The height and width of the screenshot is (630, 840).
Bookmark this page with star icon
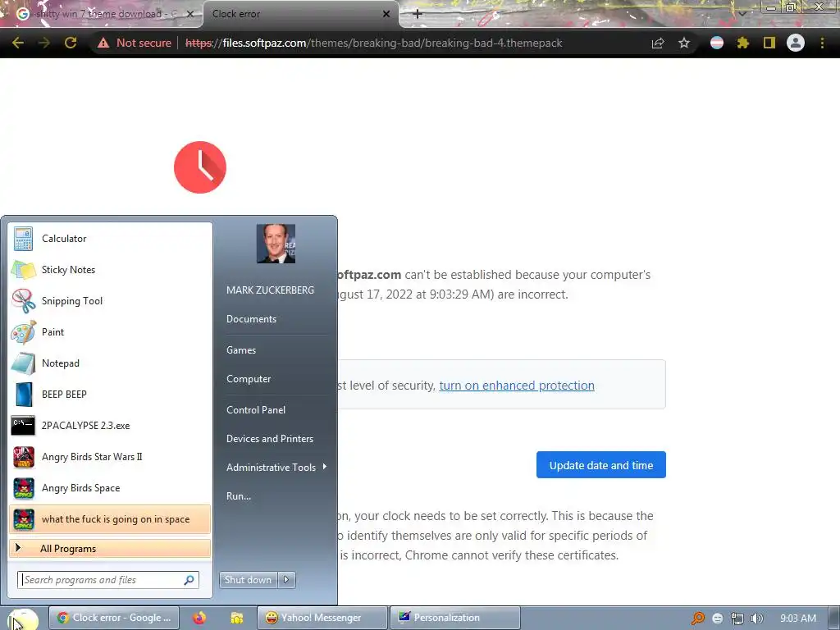click(x=684, y=43)
